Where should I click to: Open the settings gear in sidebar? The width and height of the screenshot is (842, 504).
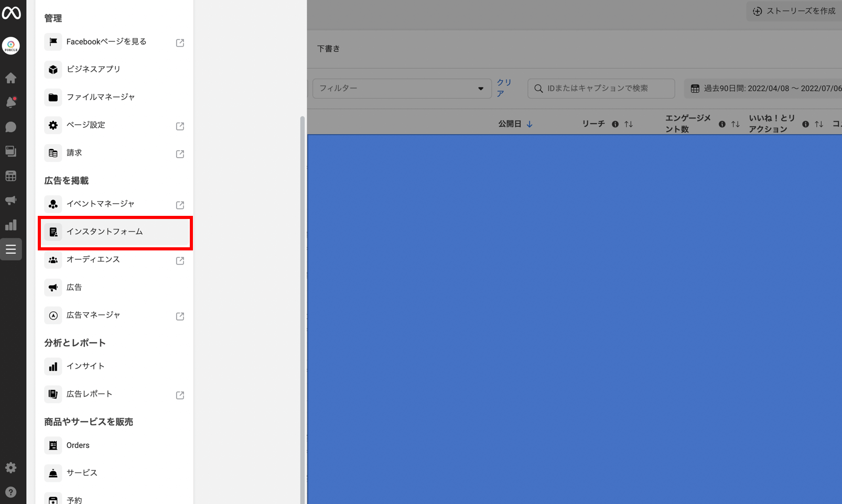coord(11,467)
